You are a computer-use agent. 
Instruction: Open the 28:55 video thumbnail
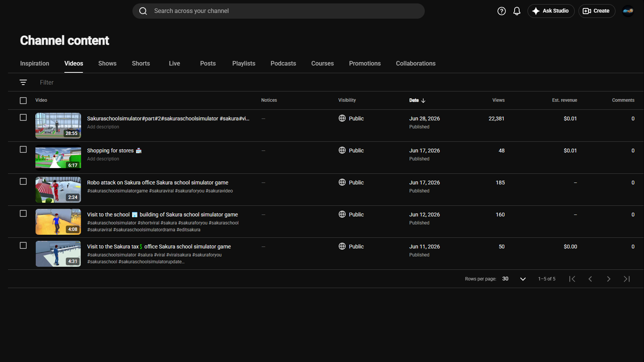coord(58,126)
